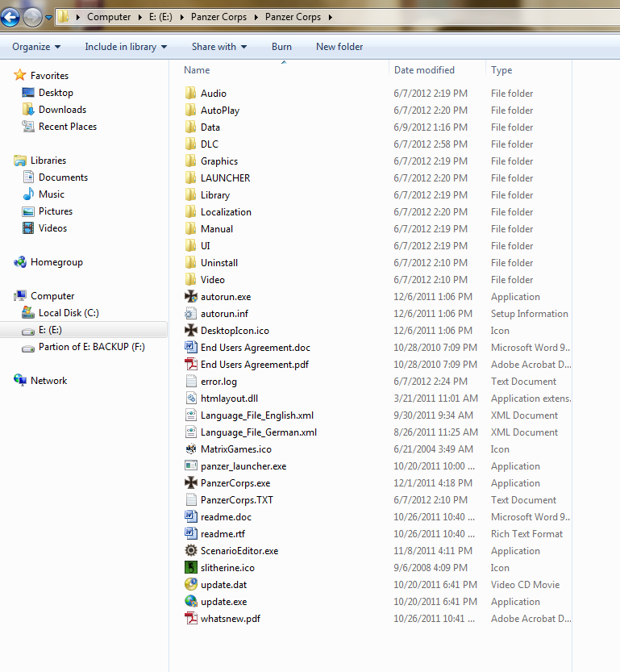Click the Back navigation arrow
This screenshot has height=672, width=620.
(10, 18)
